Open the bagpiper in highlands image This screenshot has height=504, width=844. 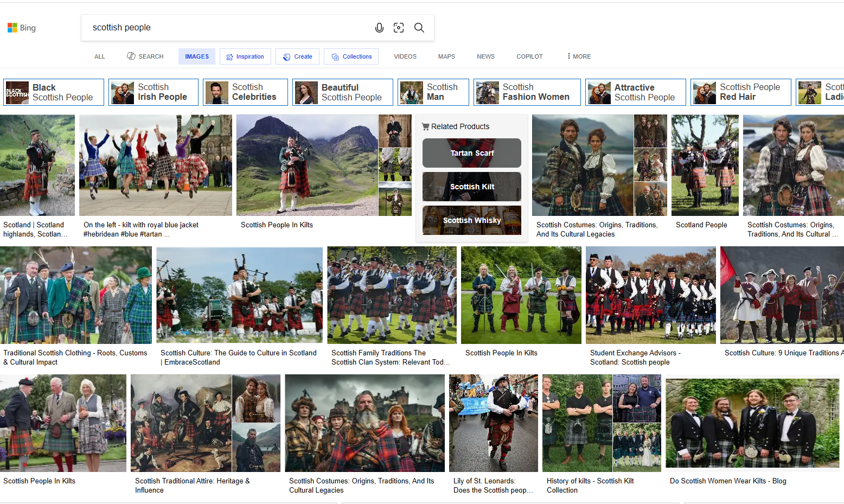click(37, 165)
